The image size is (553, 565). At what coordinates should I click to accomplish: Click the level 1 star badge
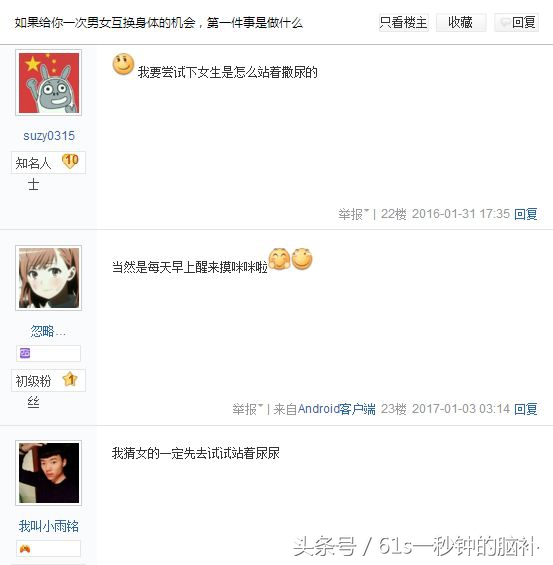click(70, 379)
